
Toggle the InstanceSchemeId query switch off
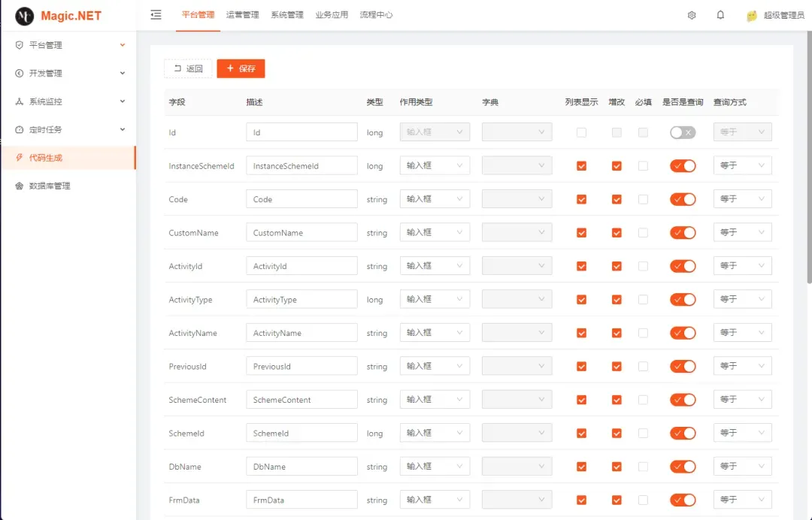tap(683, 166)
